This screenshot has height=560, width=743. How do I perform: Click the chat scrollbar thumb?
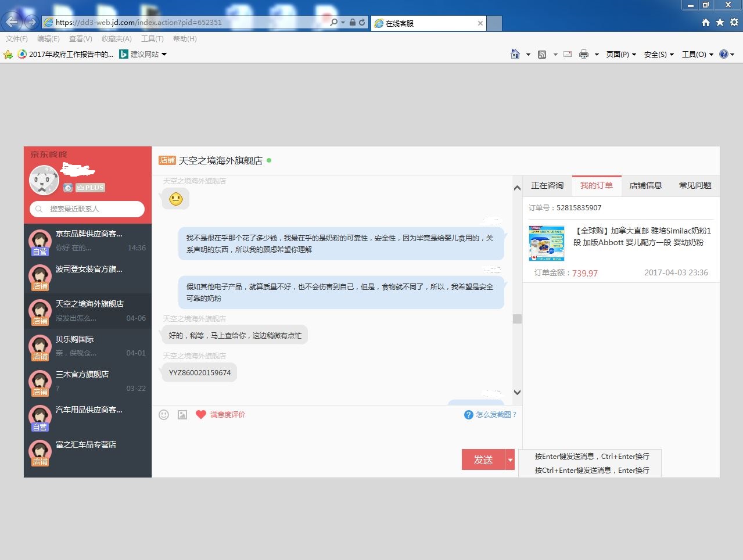(x=517, y=318)
